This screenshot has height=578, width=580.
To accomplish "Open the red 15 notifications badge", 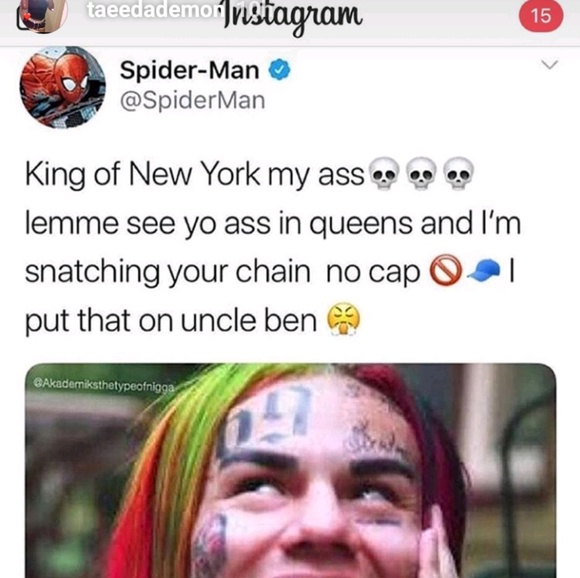I will [x=541, y=16].
